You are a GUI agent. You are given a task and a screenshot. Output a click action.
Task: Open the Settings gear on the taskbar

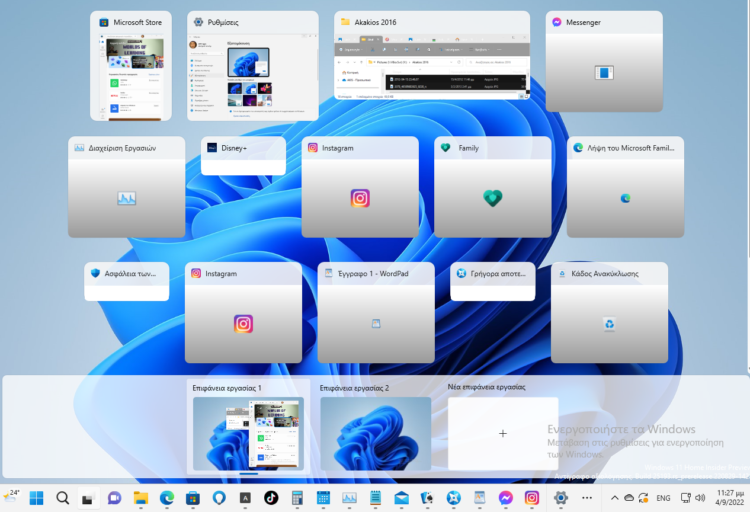(561, 498)
